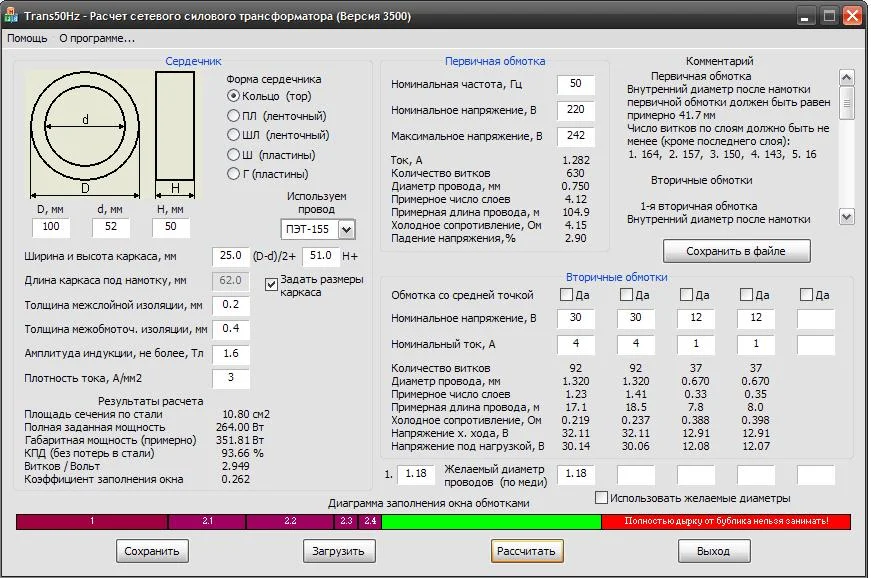The height and width of the screenshot is (578, 871).
Task: Choose the Г (пластины) core shape
Action: coord(234,174)
